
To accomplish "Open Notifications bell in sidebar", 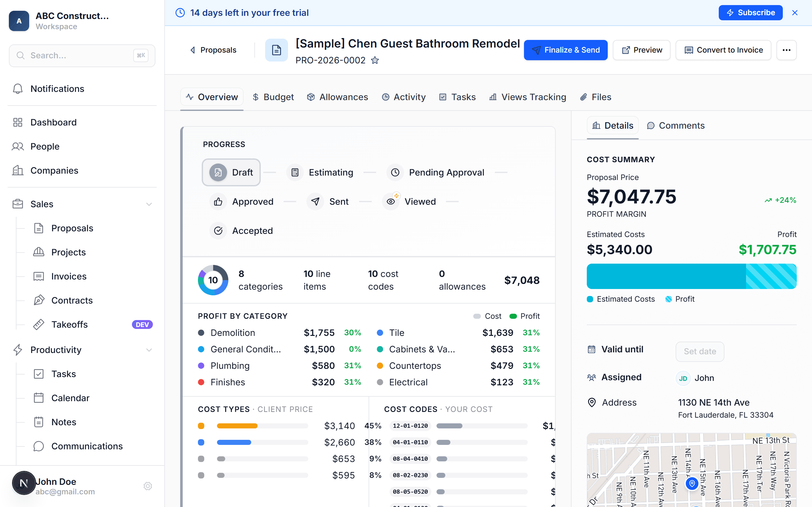I will click(x=17, y=88).
